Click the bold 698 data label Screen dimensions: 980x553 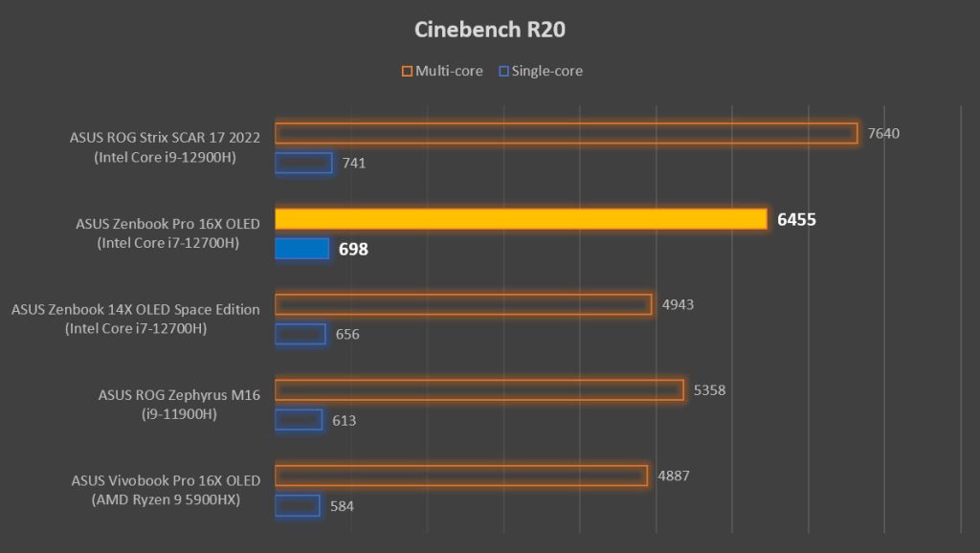coord(353,250)
